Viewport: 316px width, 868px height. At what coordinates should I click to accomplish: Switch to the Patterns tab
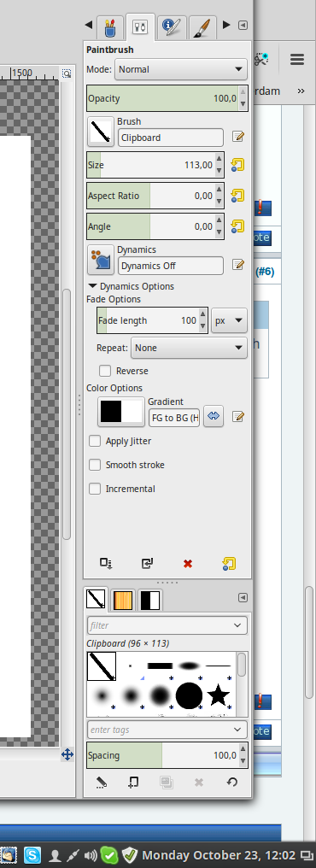pos(123,600)
